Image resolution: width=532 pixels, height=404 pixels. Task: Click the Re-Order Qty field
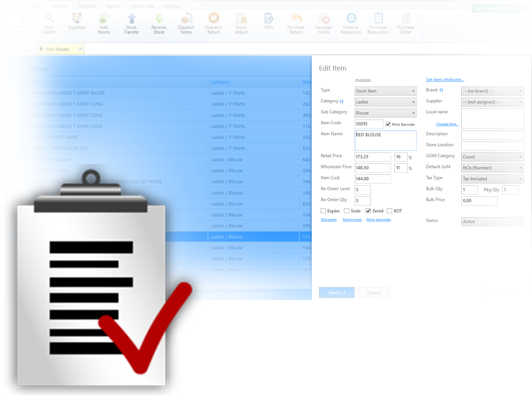coord(363,200)
